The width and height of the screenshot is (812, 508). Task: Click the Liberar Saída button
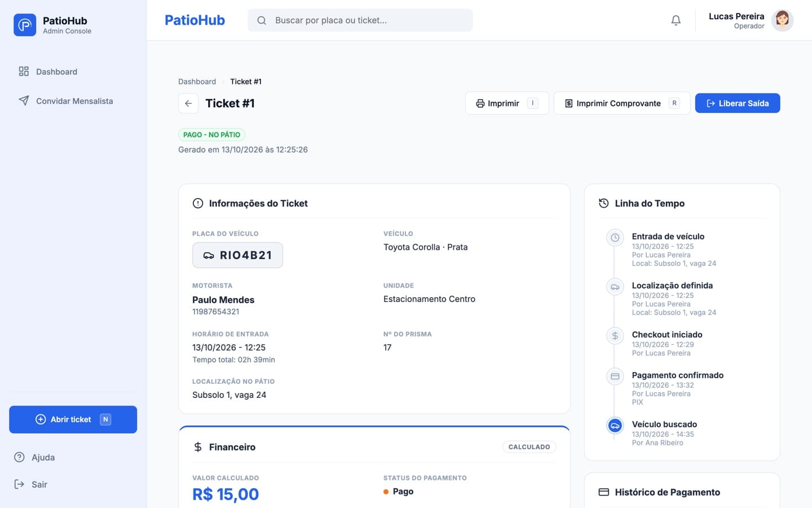[x=738, y=103]
